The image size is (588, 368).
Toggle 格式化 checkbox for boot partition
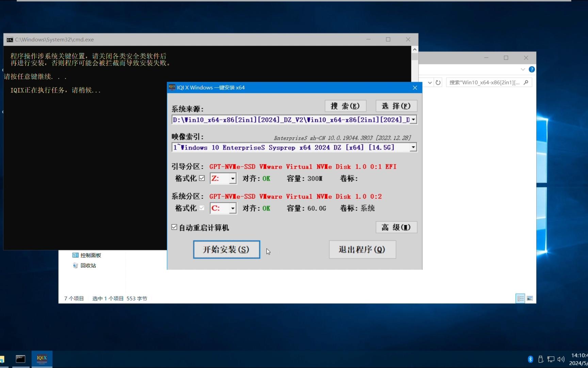pos(202,178)
